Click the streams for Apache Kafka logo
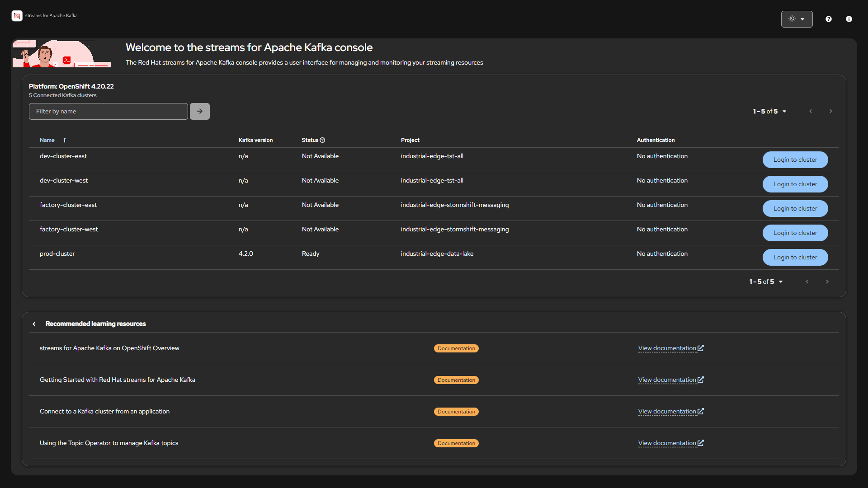The width and height of the screenshot is (868, 488). pyautogui.click(x=44, y=16)
